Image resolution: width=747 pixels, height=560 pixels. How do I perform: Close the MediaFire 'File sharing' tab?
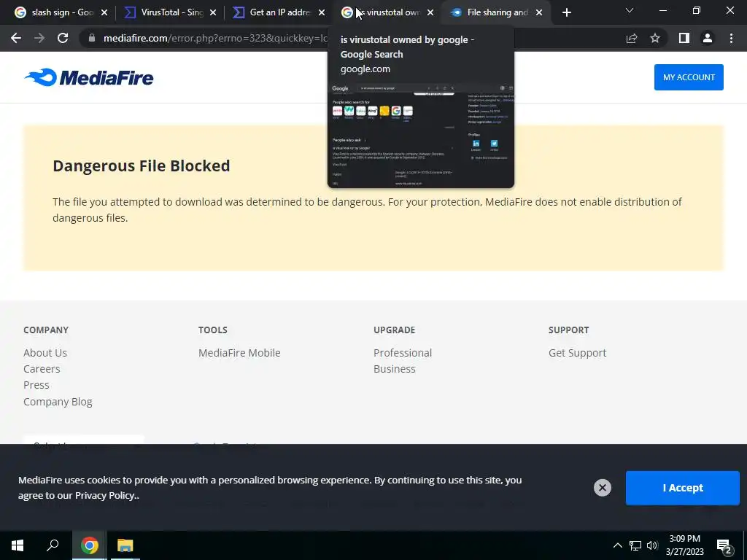pos(539,13)
